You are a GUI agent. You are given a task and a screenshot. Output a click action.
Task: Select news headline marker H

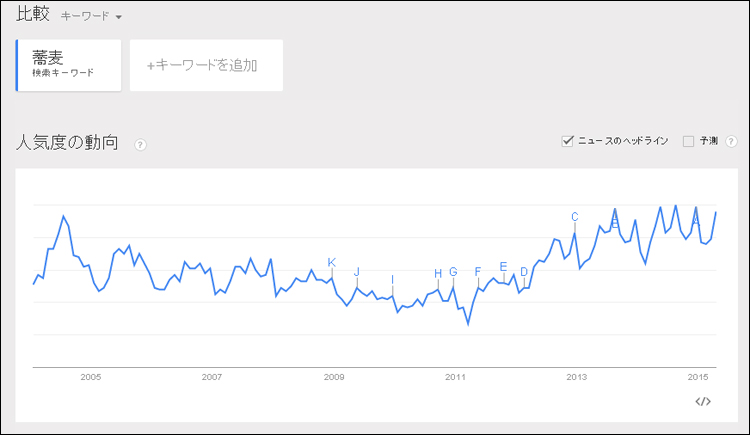coord(438,273)
